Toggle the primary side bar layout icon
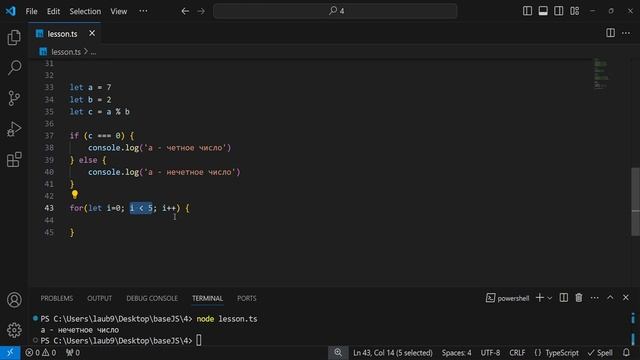The image size is (640, 360). pyautogui.click(x=527, y=11)
